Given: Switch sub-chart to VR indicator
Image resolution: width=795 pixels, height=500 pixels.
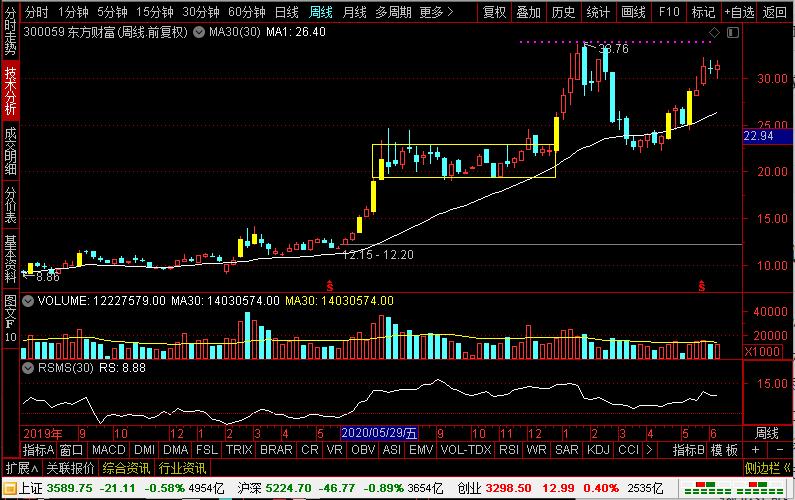Looking at the screenshot, I should pos(335,450).
